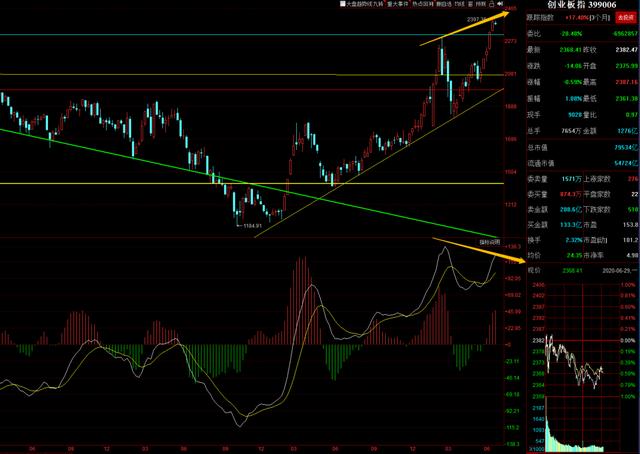Click the 下跌家数 label
Image resolution: width=640 pixels, height=454 pixels.
pos(597,209)
